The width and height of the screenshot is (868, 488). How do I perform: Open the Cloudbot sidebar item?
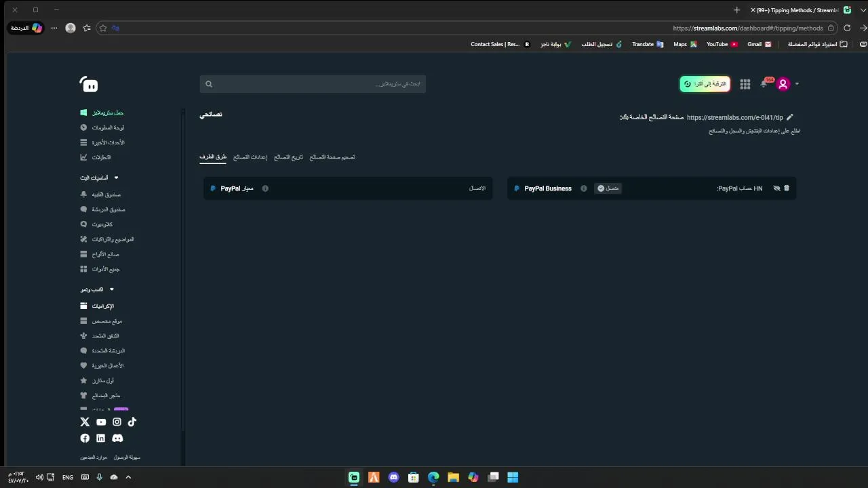click(x=96, y=224)
